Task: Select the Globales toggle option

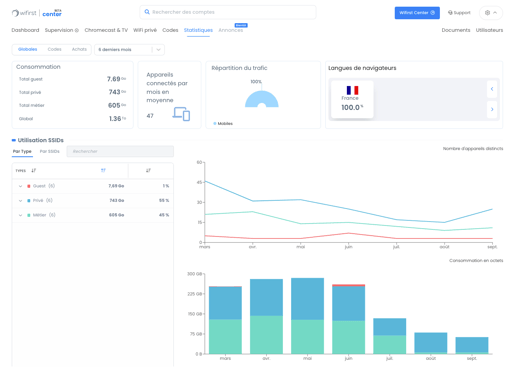Action: [x=28, y=49]
